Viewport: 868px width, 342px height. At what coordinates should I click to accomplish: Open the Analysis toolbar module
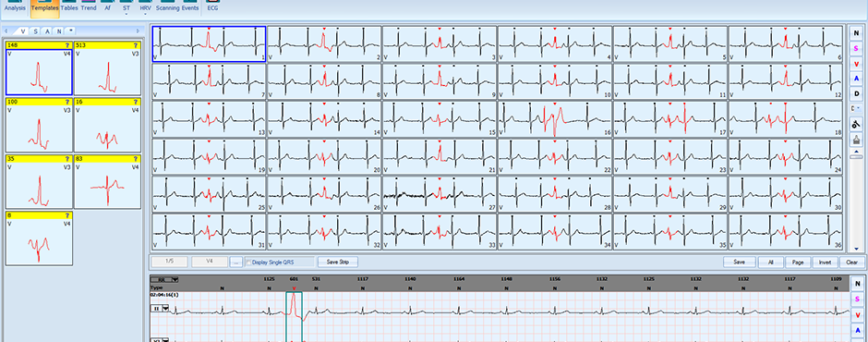point(15,6)
